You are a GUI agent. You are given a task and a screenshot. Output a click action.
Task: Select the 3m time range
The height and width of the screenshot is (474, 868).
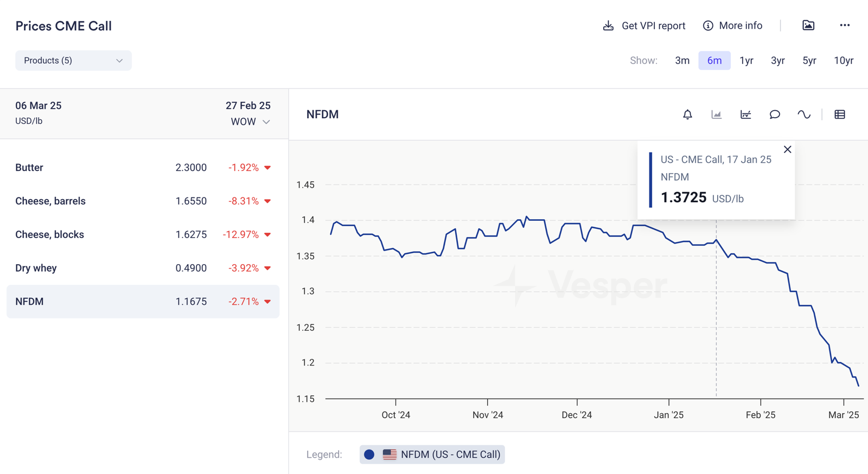tap(682, 61)
